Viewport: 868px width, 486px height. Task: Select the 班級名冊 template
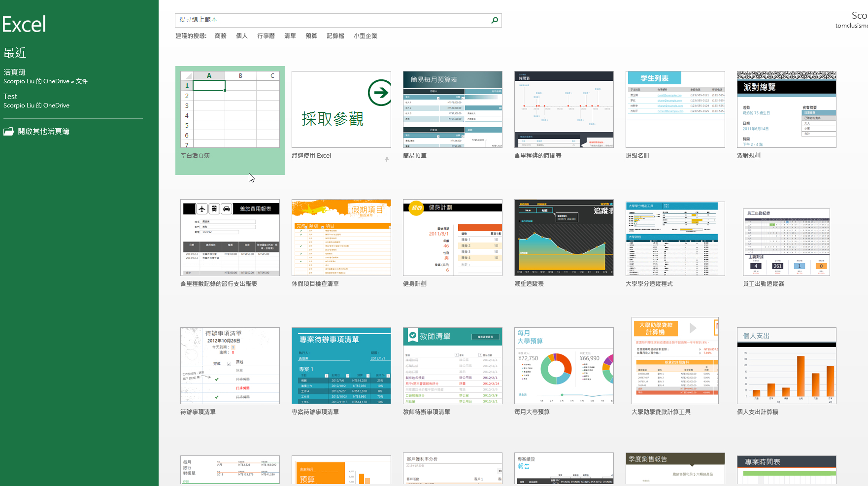[675, 109]
